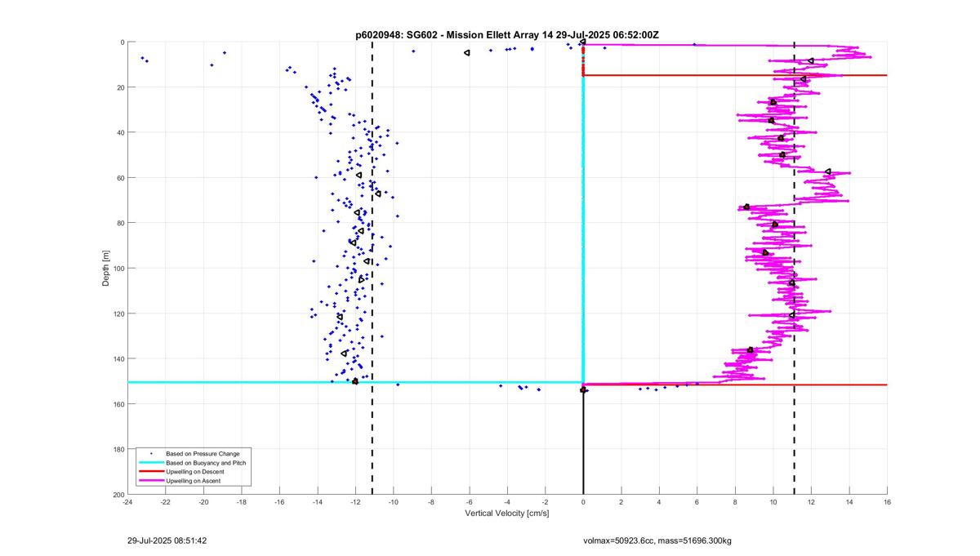Select the y-axis label 'Depth [m]'
Image resolution: width=980 pixels, height=556 pixels.
pos(105,269)
